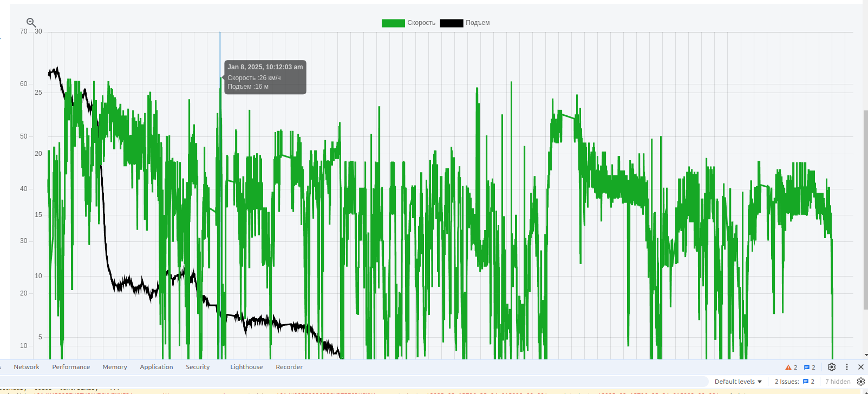Click the black Подъем legend color box
The width and height of the screenshot is (868, 394).
coord(452,23)
